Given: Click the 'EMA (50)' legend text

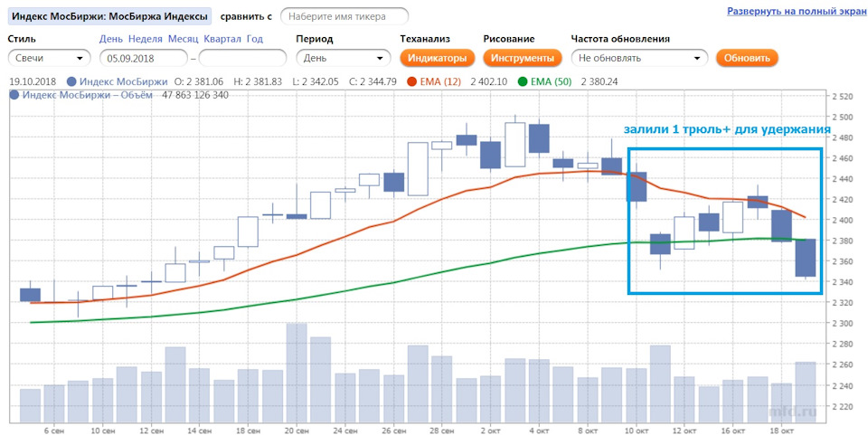Looking at the screenshot, I should [x=552, y=82].
